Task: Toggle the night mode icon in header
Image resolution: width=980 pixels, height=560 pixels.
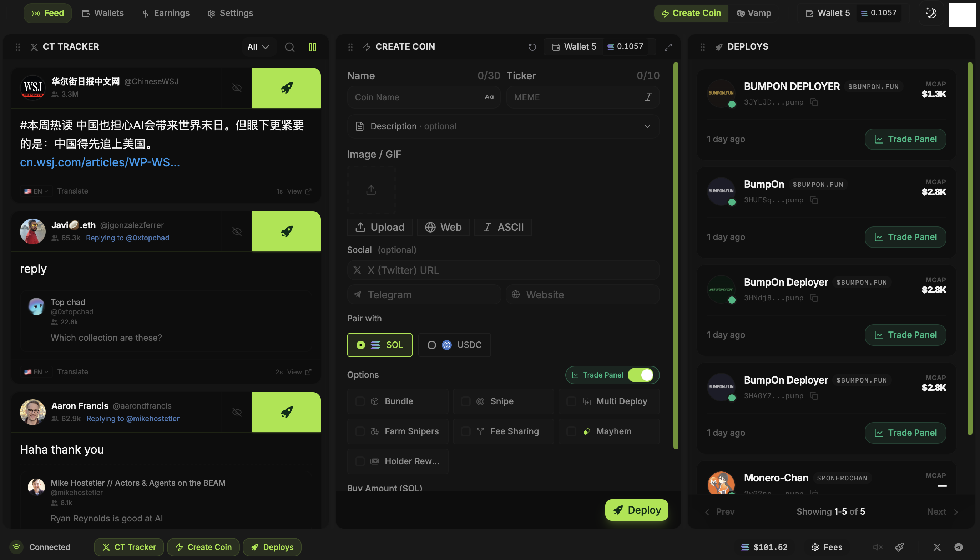Action: pyautogui.click(x=931, y=13)
